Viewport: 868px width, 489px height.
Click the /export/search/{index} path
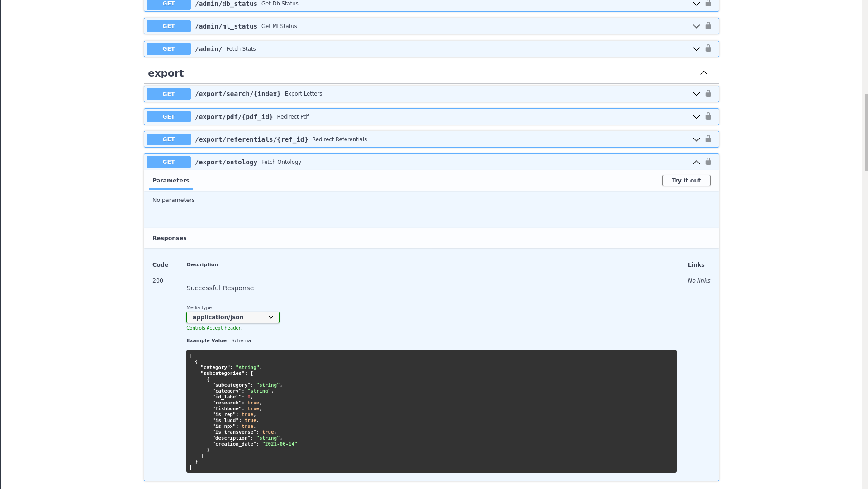(x=238, y=94)
